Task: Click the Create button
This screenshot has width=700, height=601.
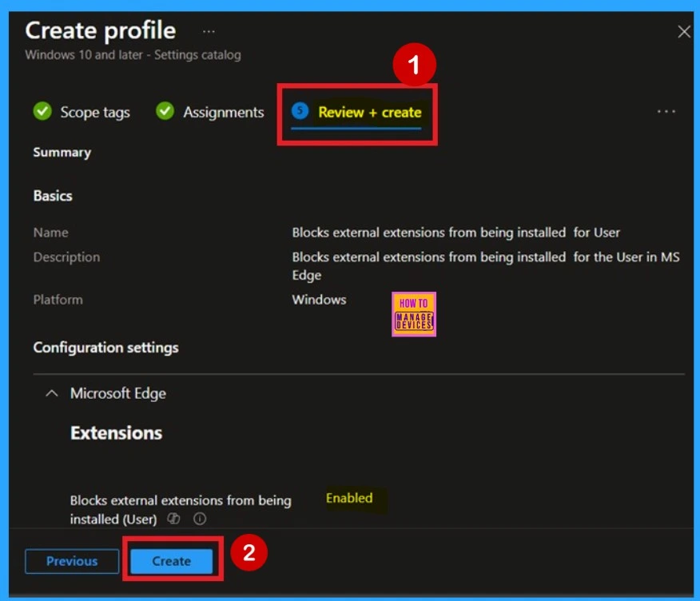Action: [172, 561]
